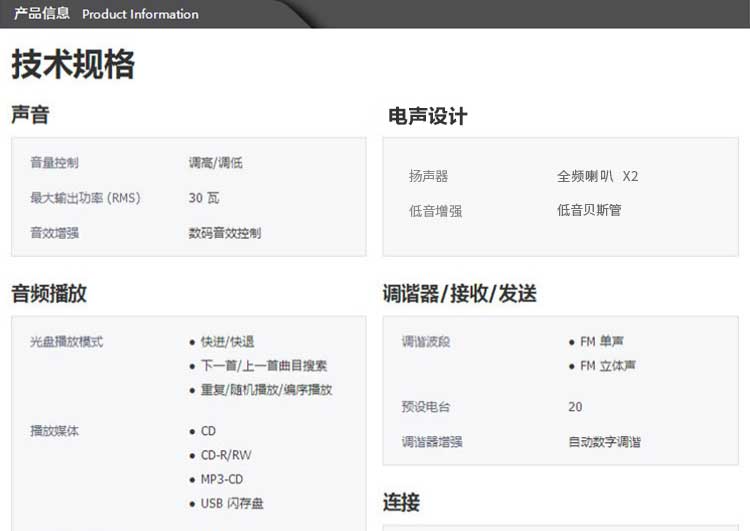The width and height of the screenshot is (750, 531).
Task: Select the 技术规格 main heading
Action: coord(73,65)
